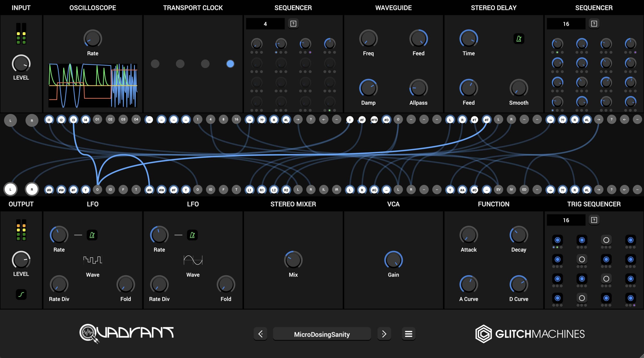The height and width of the screenshot is (358, 644).
Task: Click the #F jack near the Waveguide patch row
Action: (362, 120)
